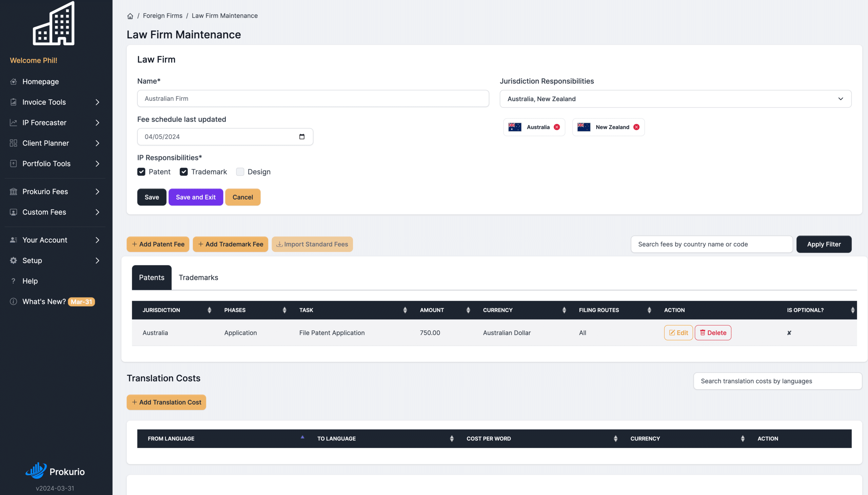The image size is (868, 495).
Task: Remove the Australia jurisdiction chip
Action: pyautogui.click(x=557, y=127)
